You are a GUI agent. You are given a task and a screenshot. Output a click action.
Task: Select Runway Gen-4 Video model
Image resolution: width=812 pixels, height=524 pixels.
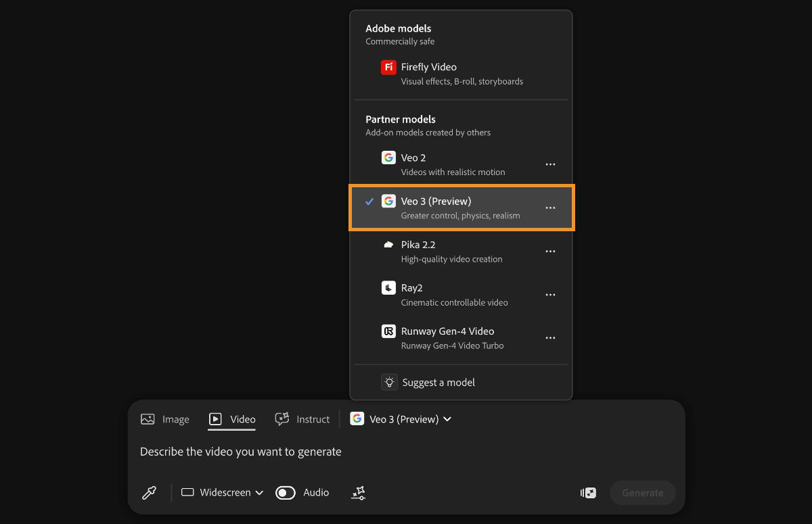(461, 338)
